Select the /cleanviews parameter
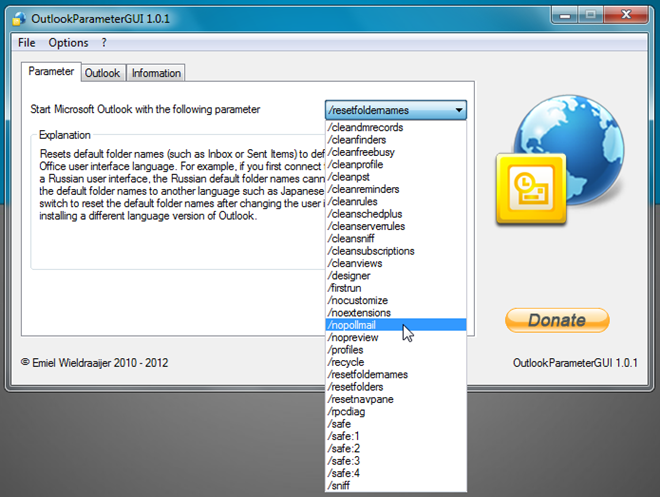 tap(396, 263)
